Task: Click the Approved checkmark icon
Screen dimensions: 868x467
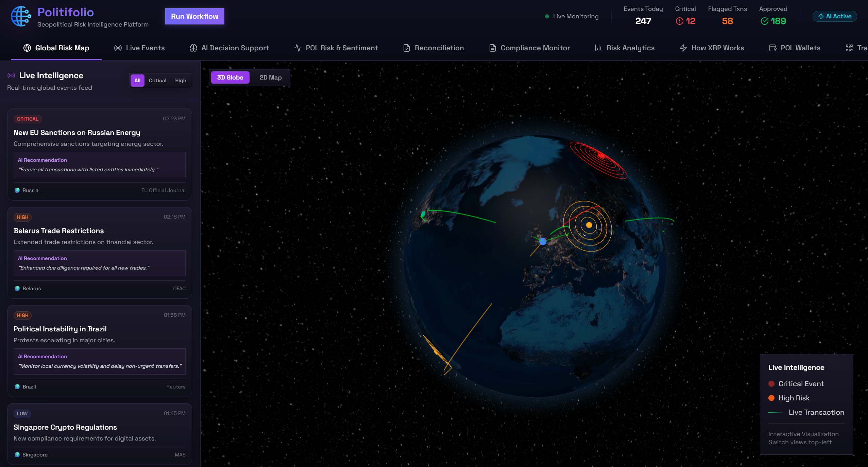Action: (x=764, y=21)
